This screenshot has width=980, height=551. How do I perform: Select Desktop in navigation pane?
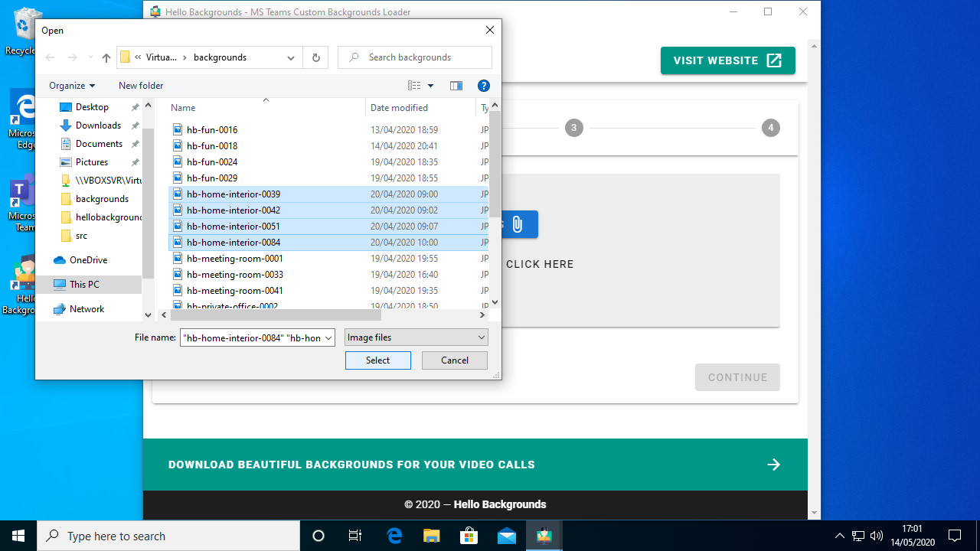(x=92, y=107)
